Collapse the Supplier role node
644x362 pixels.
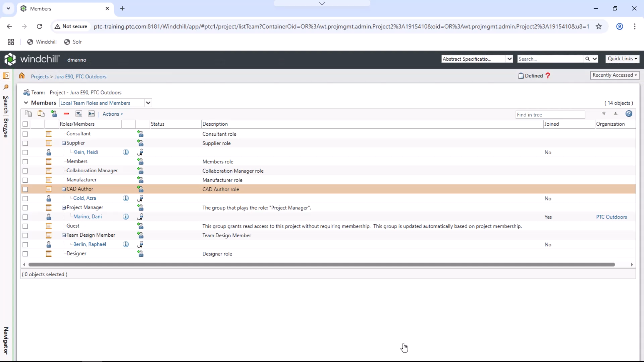[64, 143]
